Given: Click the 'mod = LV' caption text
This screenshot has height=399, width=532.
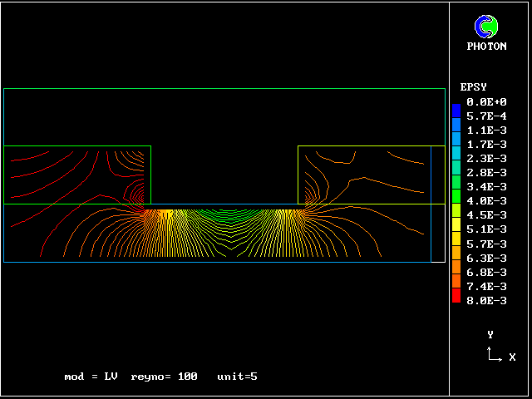Looking at the screenshot, I should coord(91,377).
